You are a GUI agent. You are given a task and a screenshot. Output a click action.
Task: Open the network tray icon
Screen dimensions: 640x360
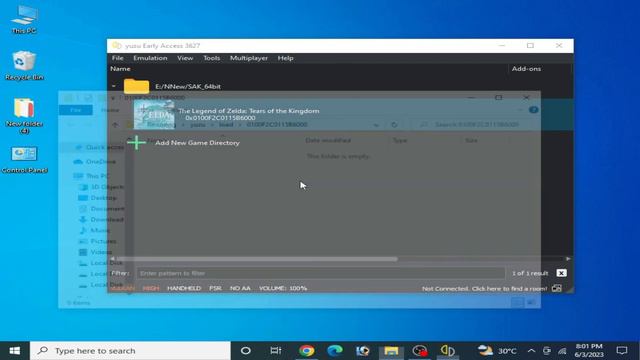tap(562, 351)
